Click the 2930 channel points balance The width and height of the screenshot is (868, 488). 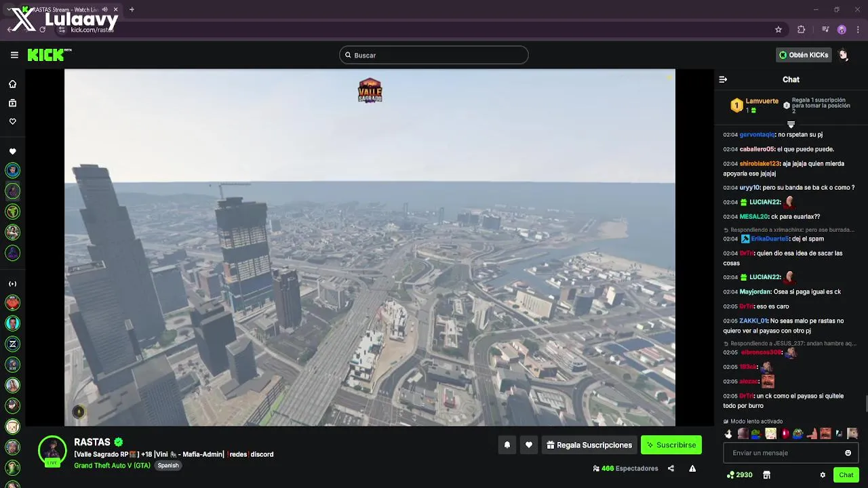tap(739, 475)
